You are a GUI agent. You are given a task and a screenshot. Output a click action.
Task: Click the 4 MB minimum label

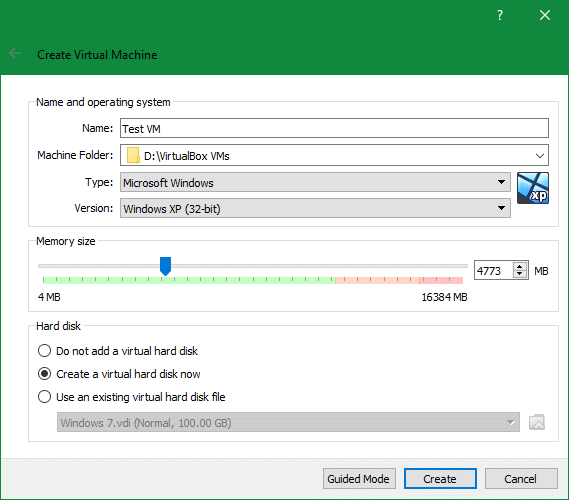[49, 297]
